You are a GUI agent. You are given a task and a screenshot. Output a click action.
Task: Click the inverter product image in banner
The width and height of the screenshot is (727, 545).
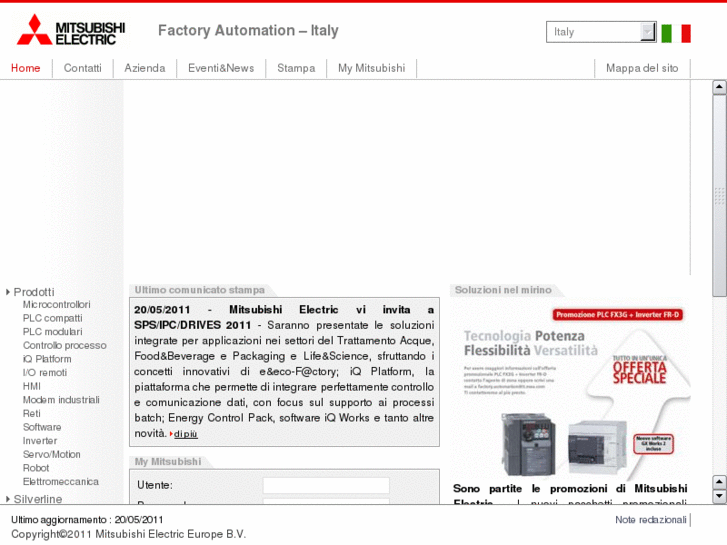529,444
